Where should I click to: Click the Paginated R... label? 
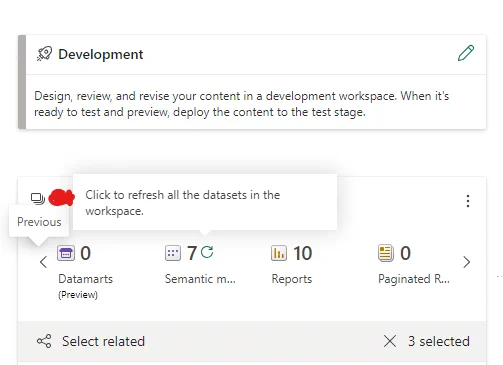(414, 279)
